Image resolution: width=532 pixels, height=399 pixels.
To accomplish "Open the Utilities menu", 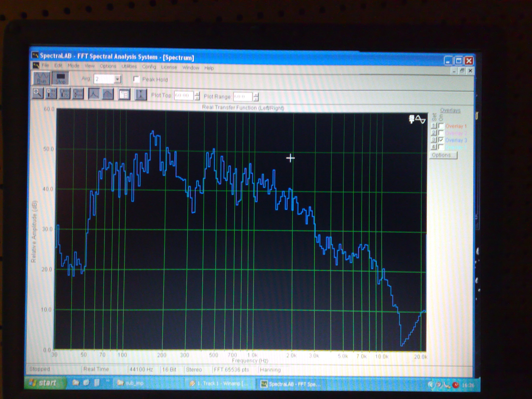I will [x=129, y=66].
